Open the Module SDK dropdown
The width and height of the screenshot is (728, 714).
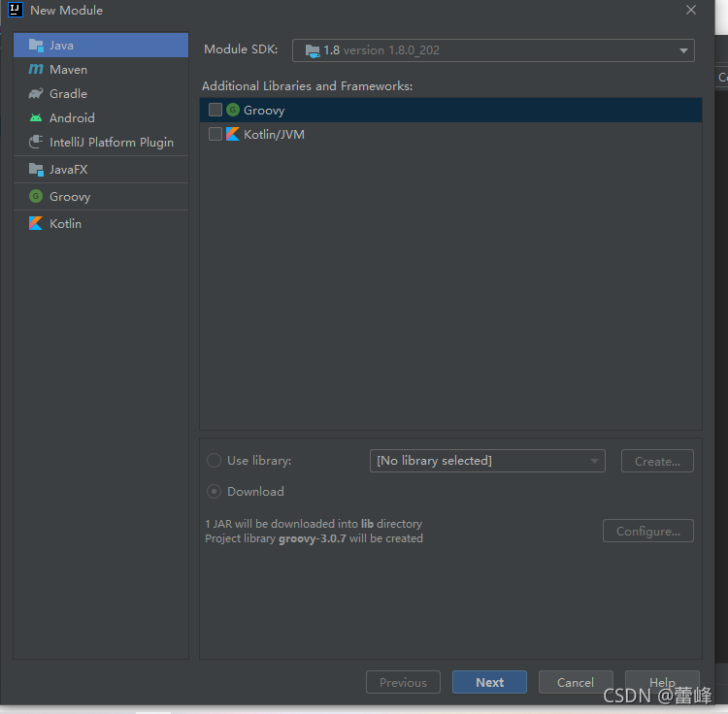click(x=493, y=50)
